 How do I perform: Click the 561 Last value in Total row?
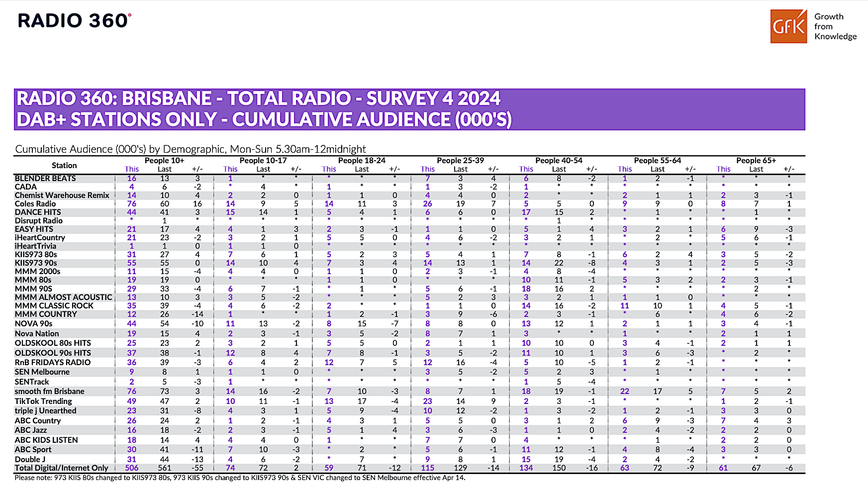tap(165, 468)
